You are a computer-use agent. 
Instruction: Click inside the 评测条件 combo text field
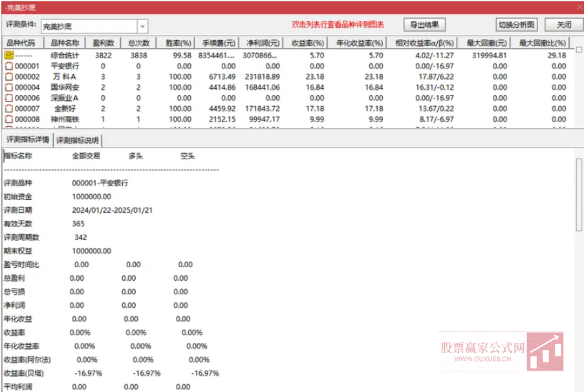84,26
